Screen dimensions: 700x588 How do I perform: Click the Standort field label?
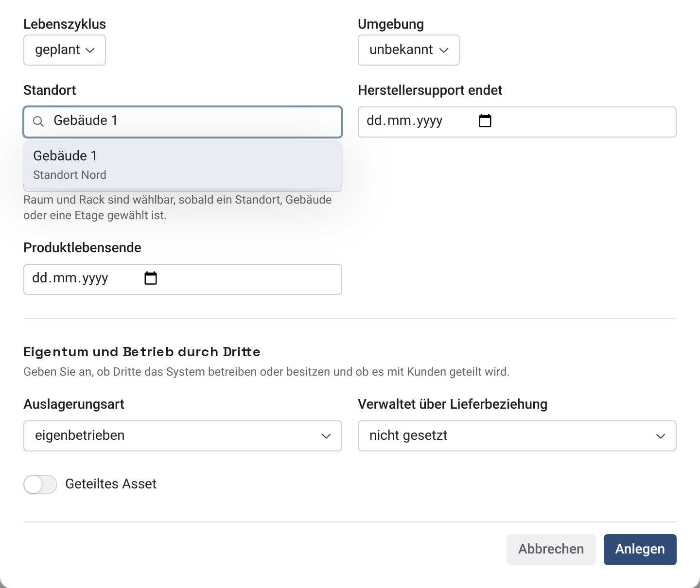[50, 90]
